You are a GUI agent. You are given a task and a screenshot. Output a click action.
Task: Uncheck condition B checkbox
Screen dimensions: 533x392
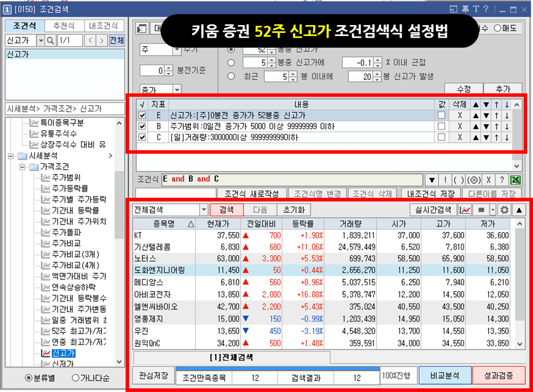pos(141,125)
